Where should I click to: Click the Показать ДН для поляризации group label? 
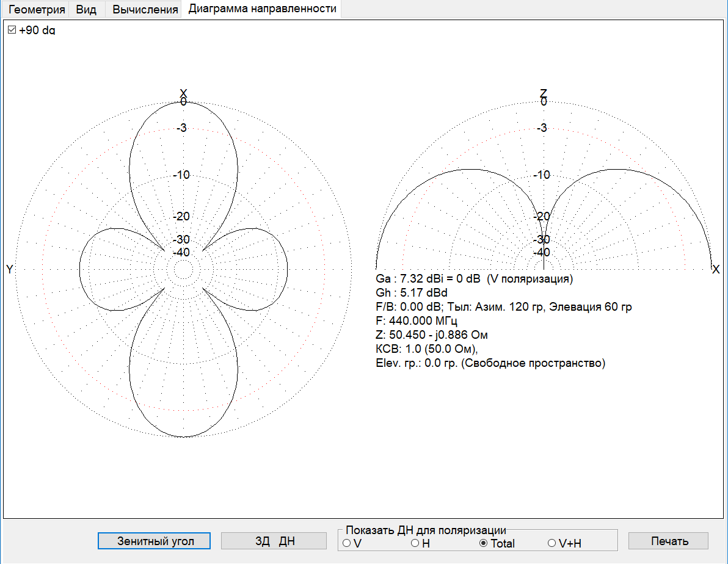(x=425, y=530)
